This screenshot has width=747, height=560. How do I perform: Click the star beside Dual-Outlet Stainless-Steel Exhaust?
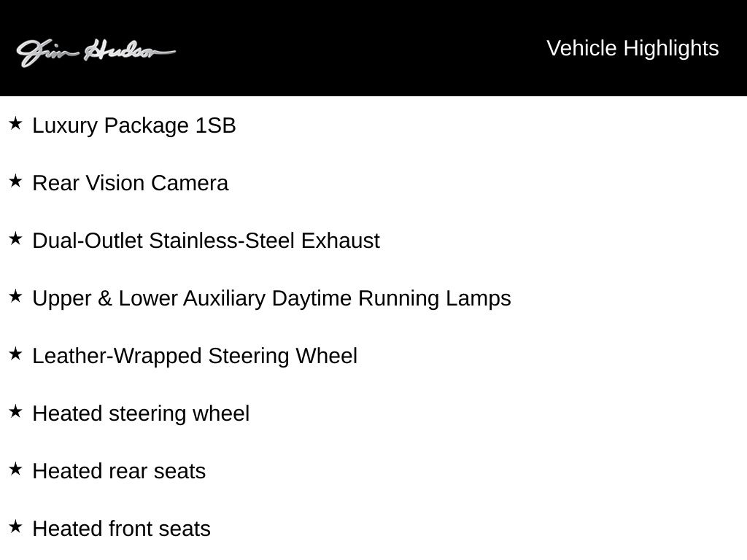pos(15,238)
